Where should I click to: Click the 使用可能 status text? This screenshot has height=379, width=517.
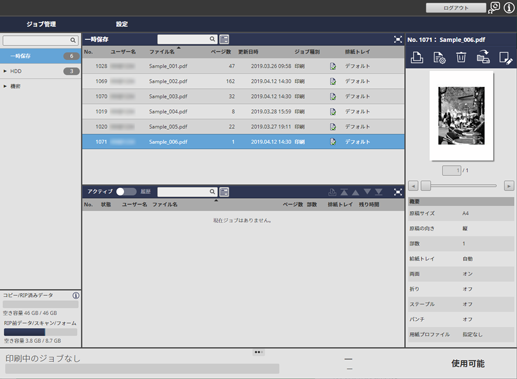click(468, 364)
